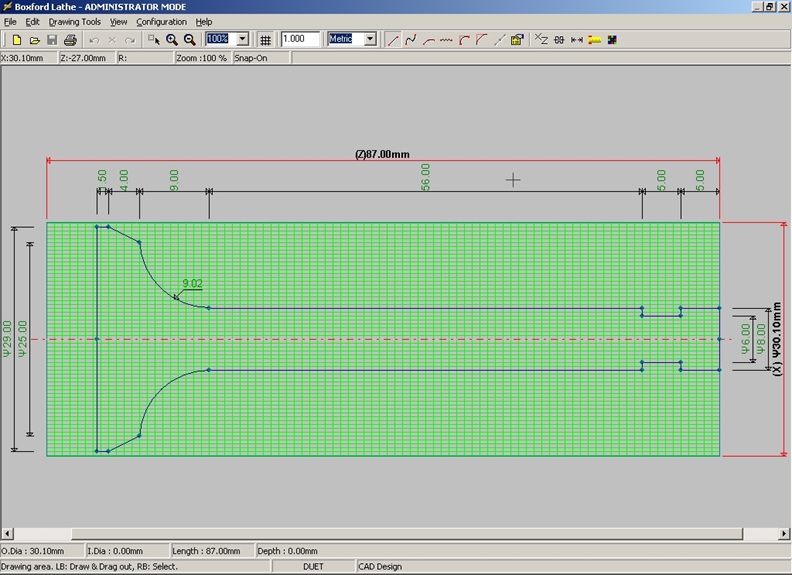Image resolution: width=792 pixels, height=575 pixels.
Task: Click the multicolor squares icon
Action: click(x=612, y=39)
